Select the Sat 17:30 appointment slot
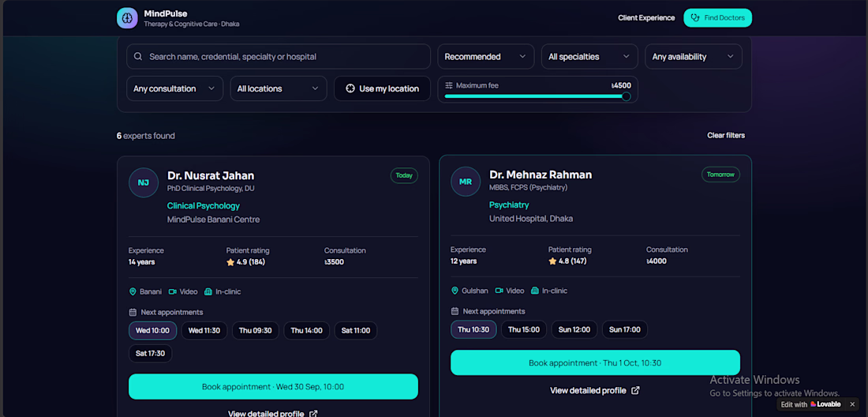868x417 pixels. [x=151, y=353]
